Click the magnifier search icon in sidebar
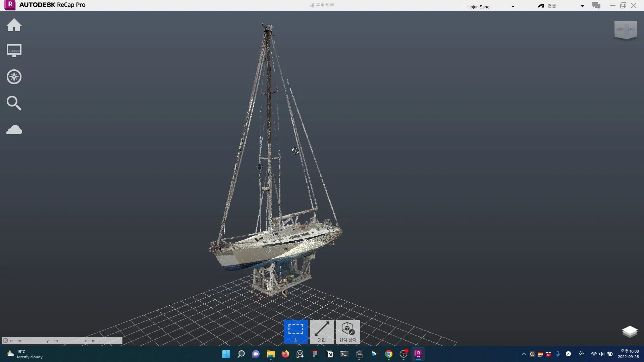The width and height of the screenshot is (644, 362). [x=14, y=103]
